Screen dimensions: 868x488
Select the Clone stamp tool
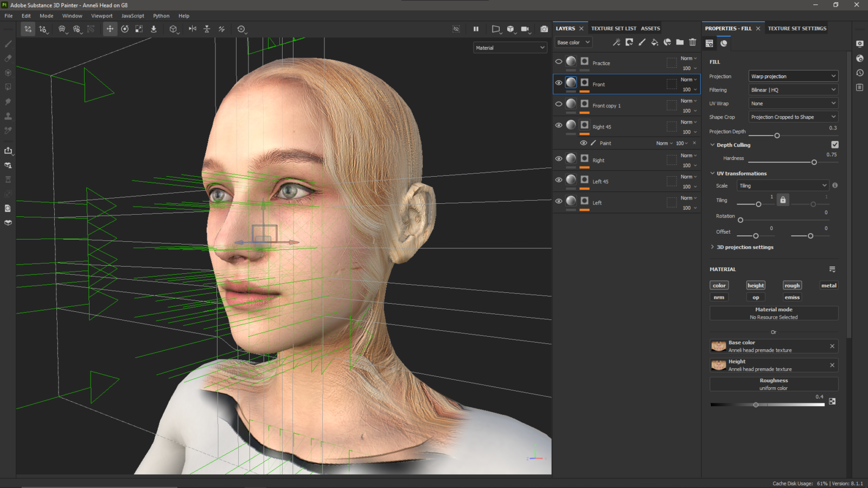tap(8, 115)
